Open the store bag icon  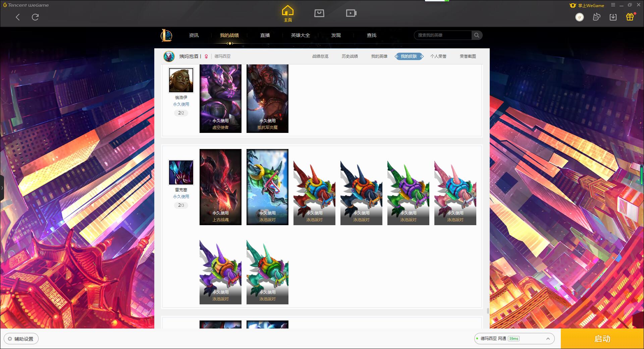319,13
